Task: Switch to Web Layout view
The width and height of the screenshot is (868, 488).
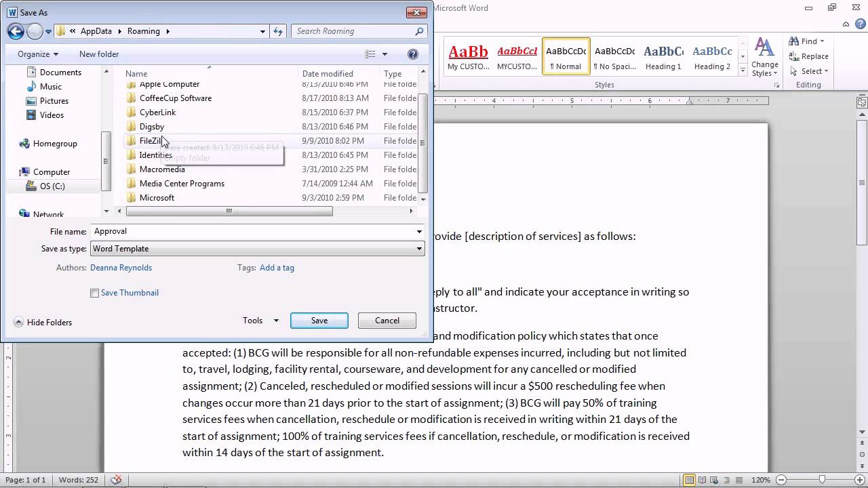Action: [x=715, y=480]
